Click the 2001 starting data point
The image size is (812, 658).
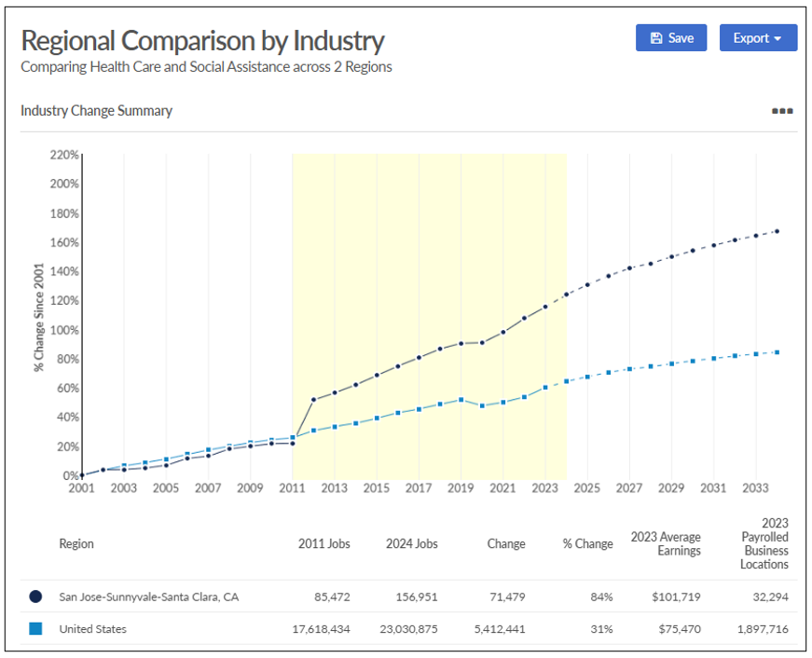pyautogui.click(x=82, y=475)
